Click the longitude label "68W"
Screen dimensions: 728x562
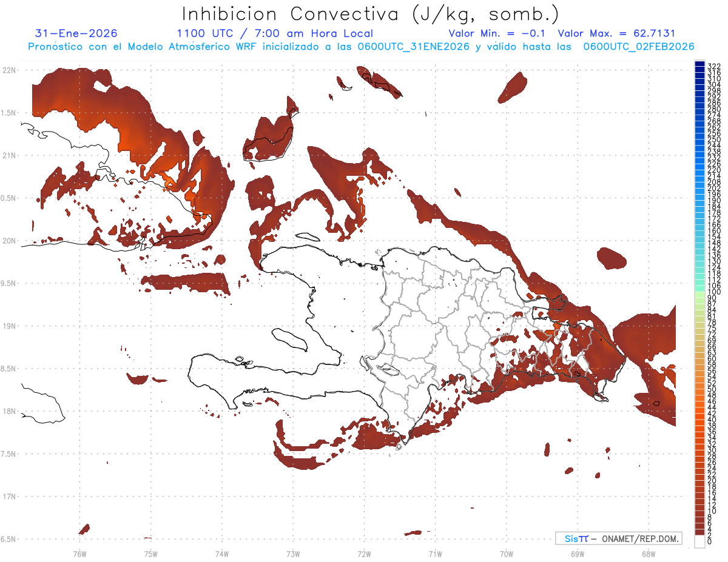click(x=649, y=554)
